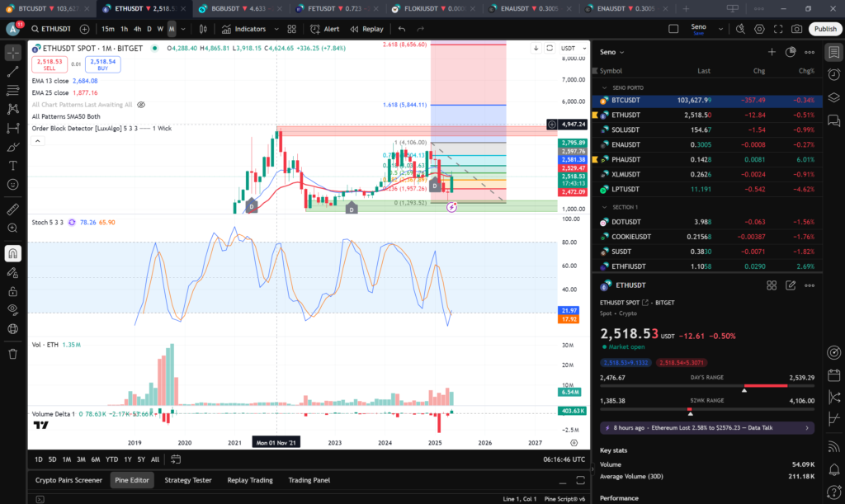Select SOLUSDT in the watchlist
The height and width of the screenshot is (504, 845).
pyautogui.click(x=707, y=130)
